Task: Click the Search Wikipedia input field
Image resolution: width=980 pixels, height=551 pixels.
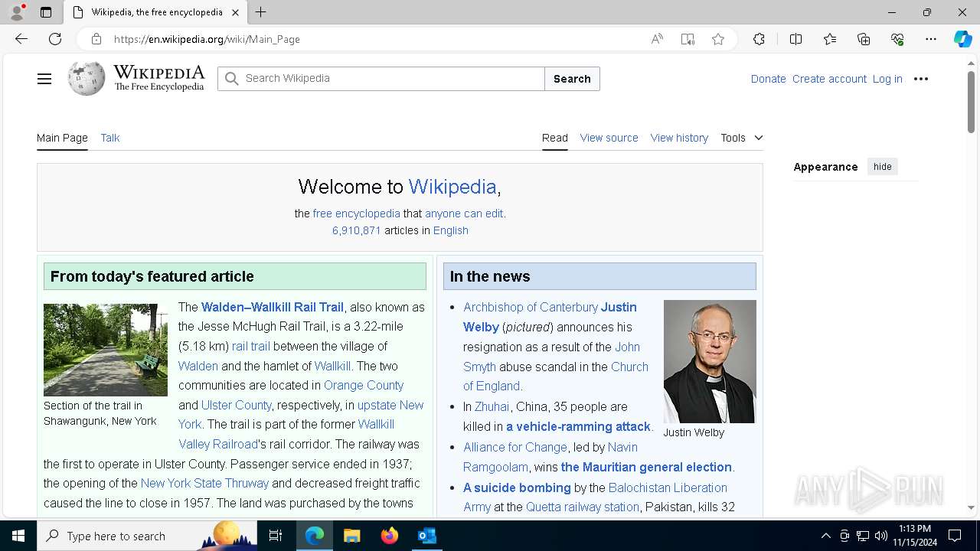Action: pyautogui.click(x=381, y=79)
